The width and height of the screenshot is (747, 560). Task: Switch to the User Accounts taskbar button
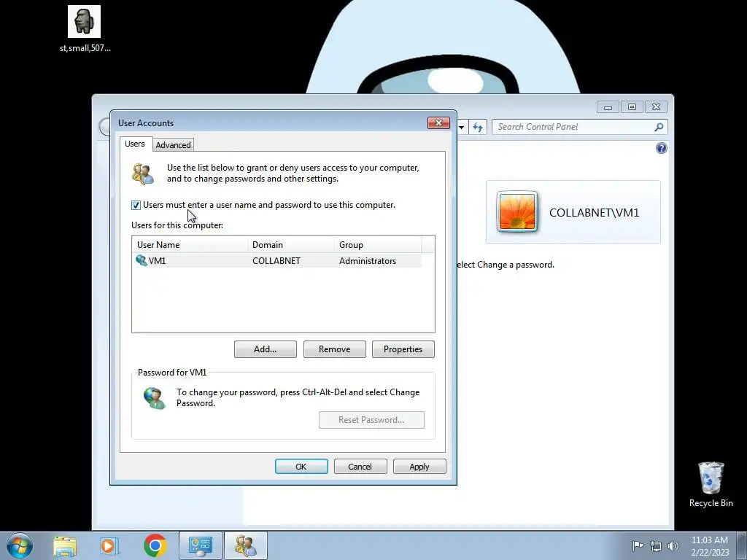(x=246, y=545)
